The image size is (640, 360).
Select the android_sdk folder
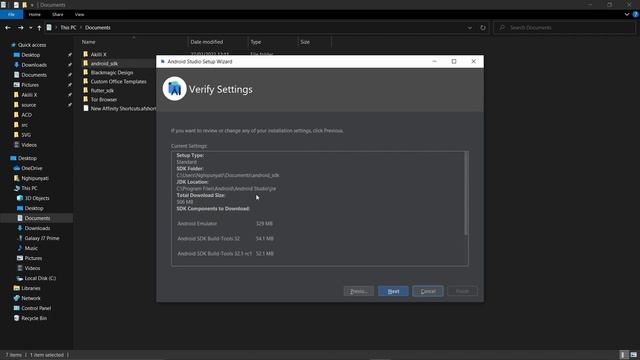[x=104, y=63]
